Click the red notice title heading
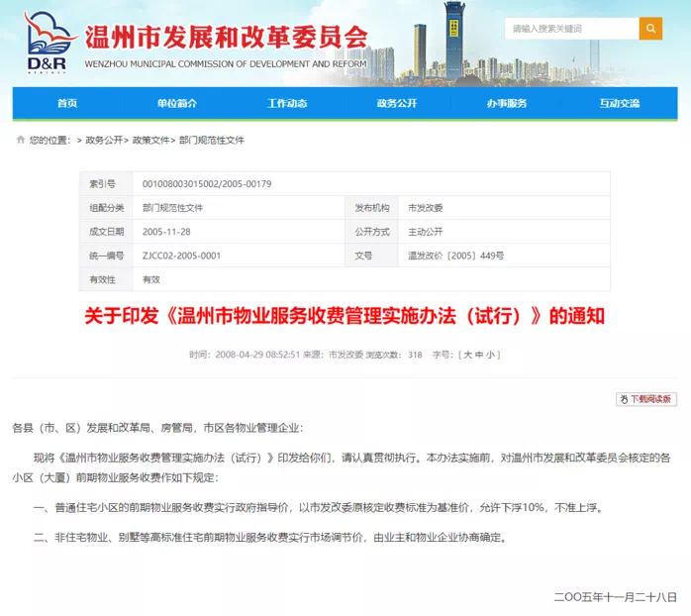Image resolution: width=691 pixels, height=616 pixels. tap(345, 316)
